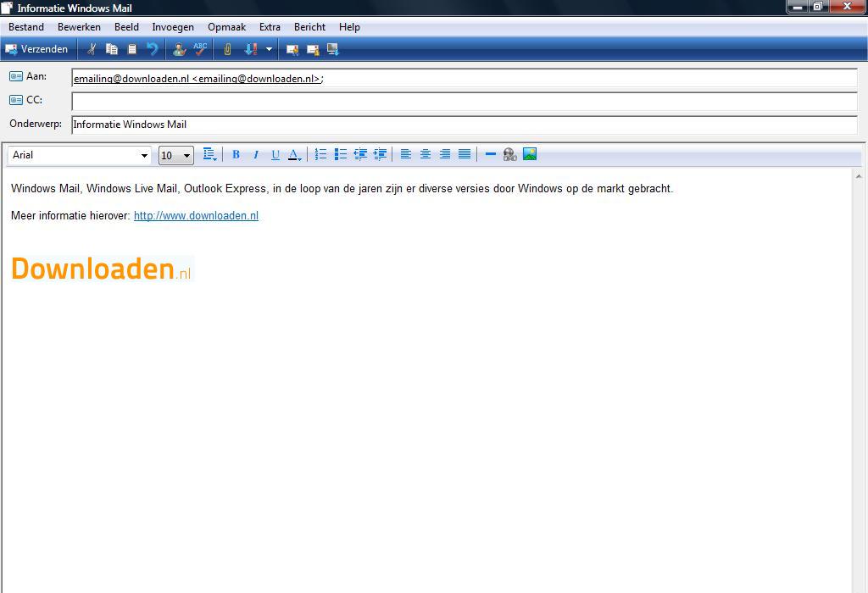Apply numbered list formatting
The height and width of the screenshot is (593, 868).
click(x=320, y=154)
